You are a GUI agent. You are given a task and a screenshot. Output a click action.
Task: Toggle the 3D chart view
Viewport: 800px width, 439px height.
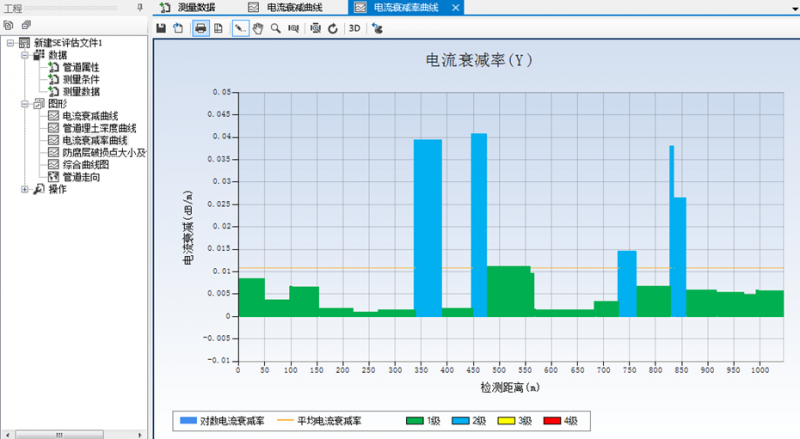pyautogui.click(x=355, y=28)
